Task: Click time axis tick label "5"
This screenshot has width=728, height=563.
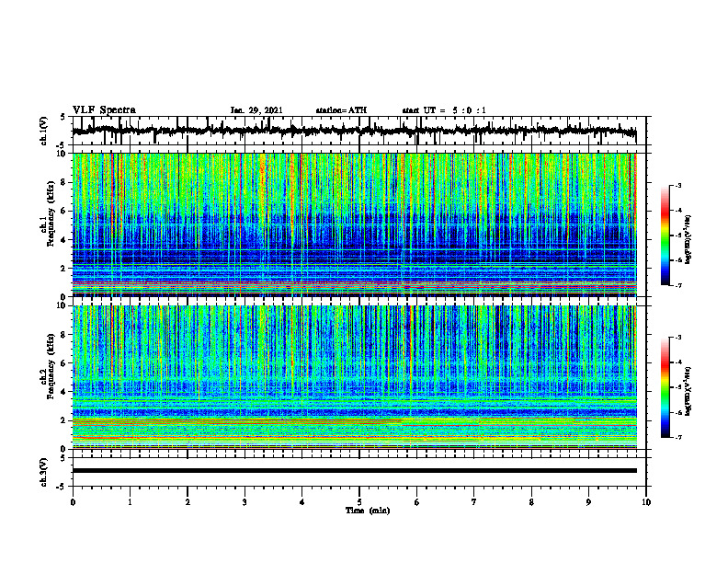Action: (x=359, y=502)
